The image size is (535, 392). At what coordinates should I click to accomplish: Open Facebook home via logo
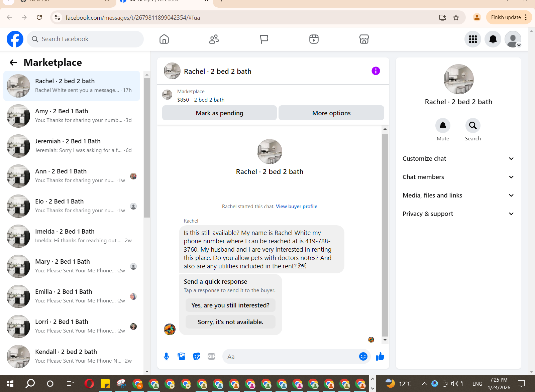coord(15,39)
